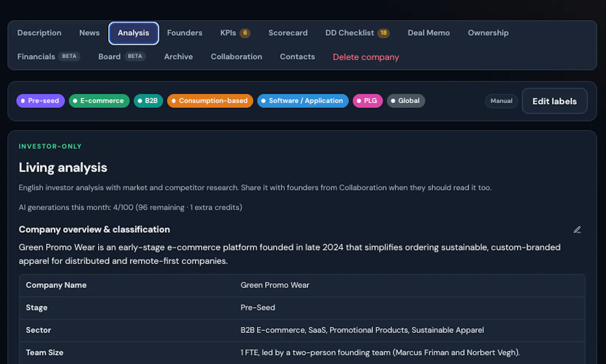Viewport: 606px width, 364px height.
Task: Select the E-commerce label chip
Action: click(x=99, y=101)
